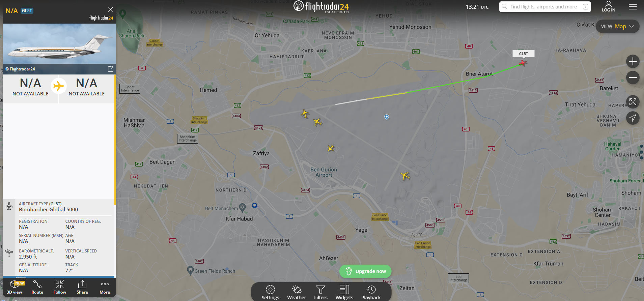Open the Widgets panel

pyautogui.click(x=344, y=292)
